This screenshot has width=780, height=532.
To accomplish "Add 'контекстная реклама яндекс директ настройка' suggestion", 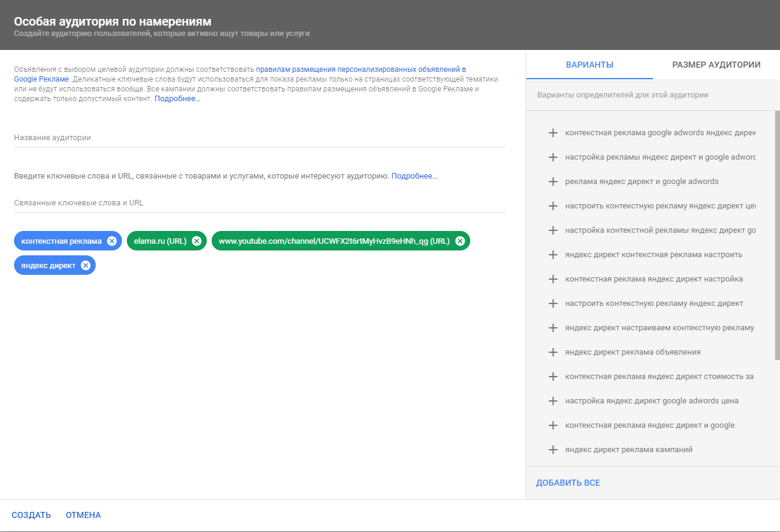I will [553, 279].
